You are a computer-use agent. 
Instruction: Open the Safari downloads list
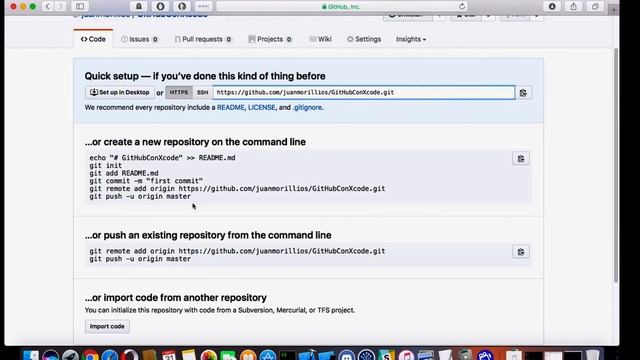[x=552, y=6]
